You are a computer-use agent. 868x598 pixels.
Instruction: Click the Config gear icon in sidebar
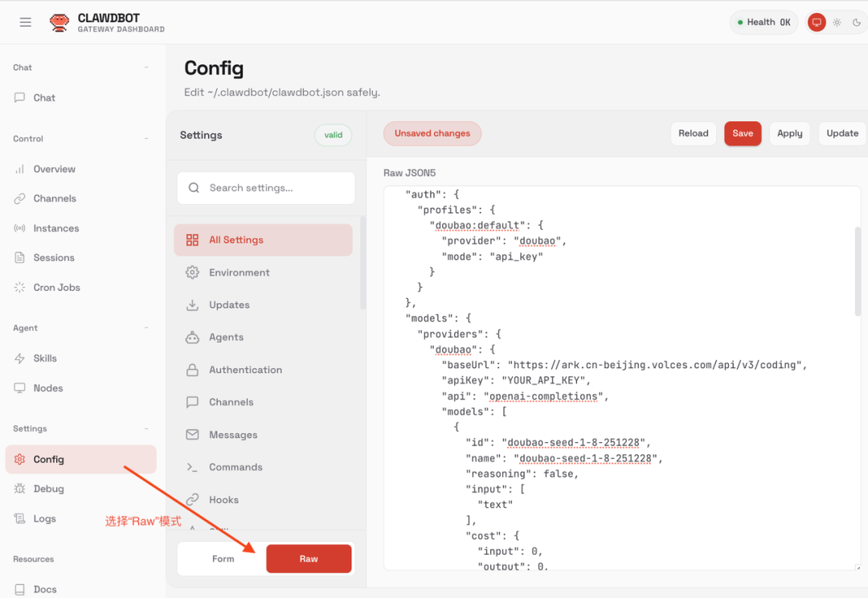[x=19, y=459]
